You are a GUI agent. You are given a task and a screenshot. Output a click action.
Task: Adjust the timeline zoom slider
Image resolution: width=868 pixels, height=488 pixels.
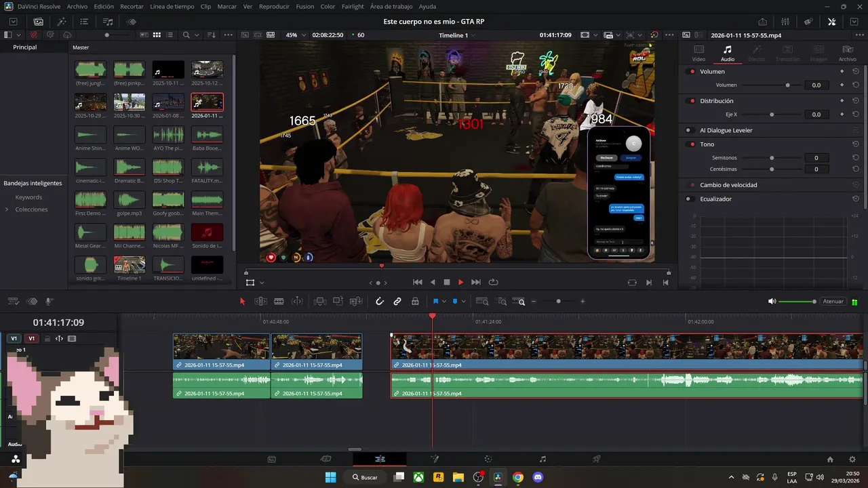558,302
